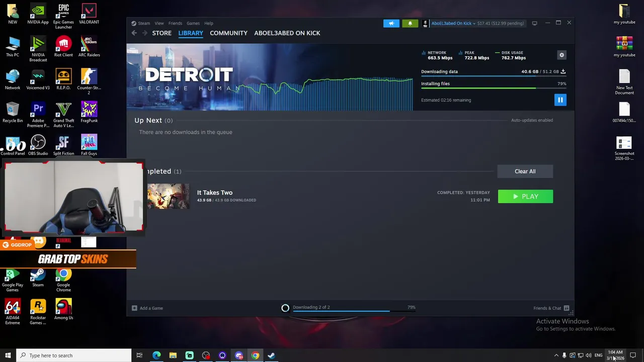Viewport: 644px width, 362px height.
Task: Open the green notifications bell
Action: 410,23
